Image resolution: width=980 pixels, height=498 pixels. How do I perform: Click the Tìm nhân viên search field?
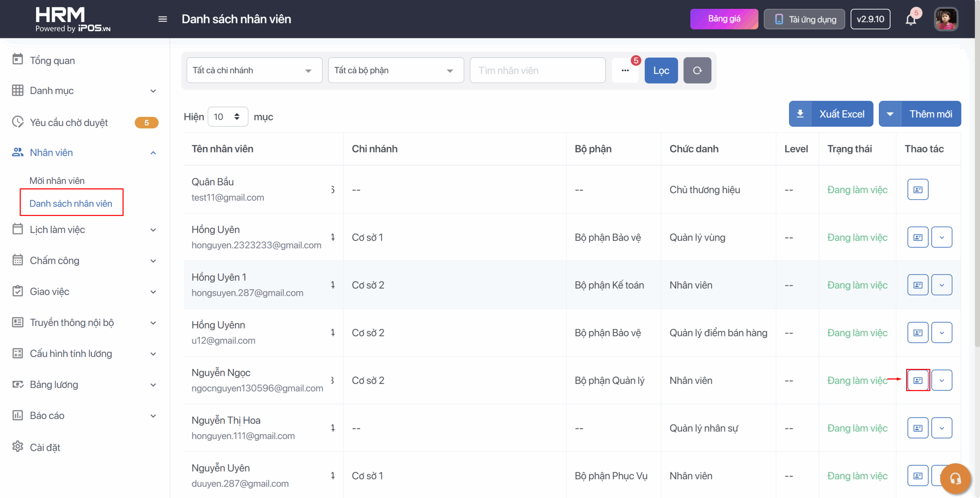pos(537,70)
